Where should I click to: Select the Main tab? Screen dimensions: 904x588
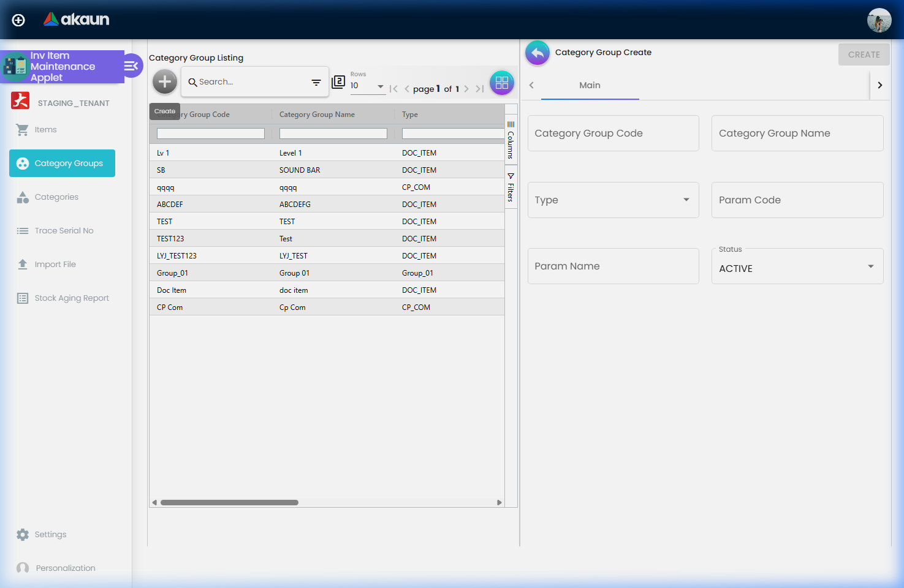click(x=590, y=85)
